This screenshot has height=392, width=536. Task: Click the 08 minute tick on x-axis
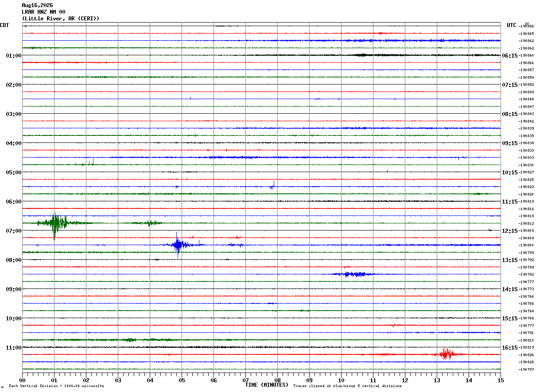pyautogui.click(x=277, y=380)
